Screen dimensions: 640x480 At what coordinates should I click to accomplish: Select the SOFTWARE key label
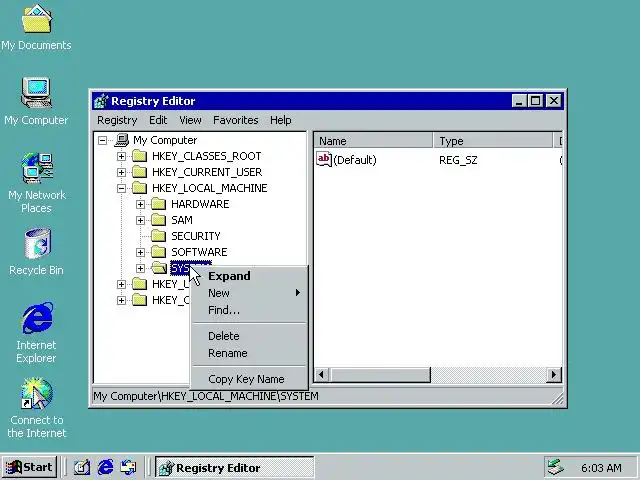point(199,252)
